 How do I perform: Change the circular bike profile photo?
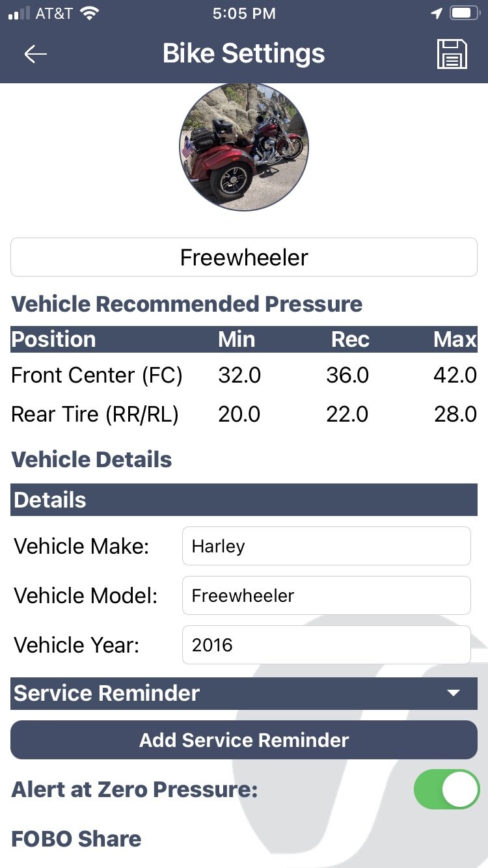(244, 146)
